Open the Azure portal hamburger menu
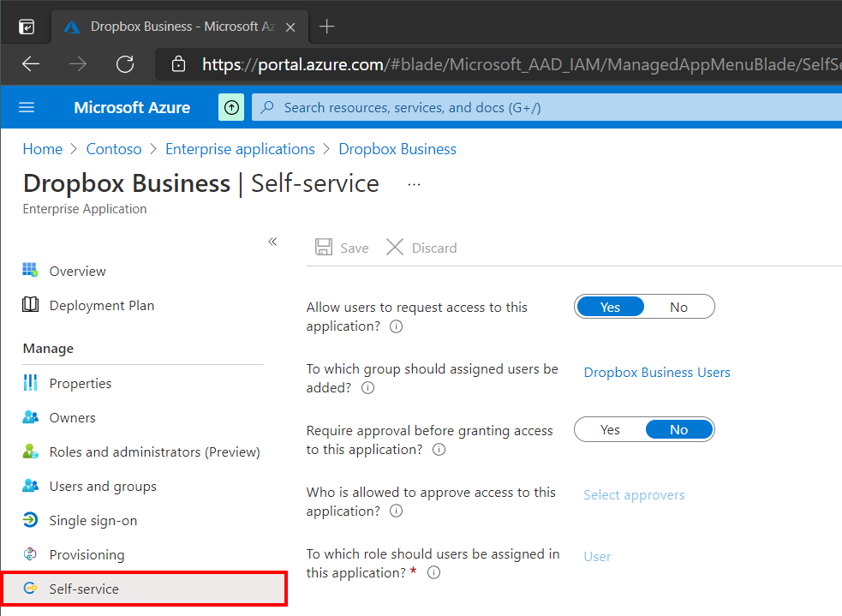 (x=27, y=107)
